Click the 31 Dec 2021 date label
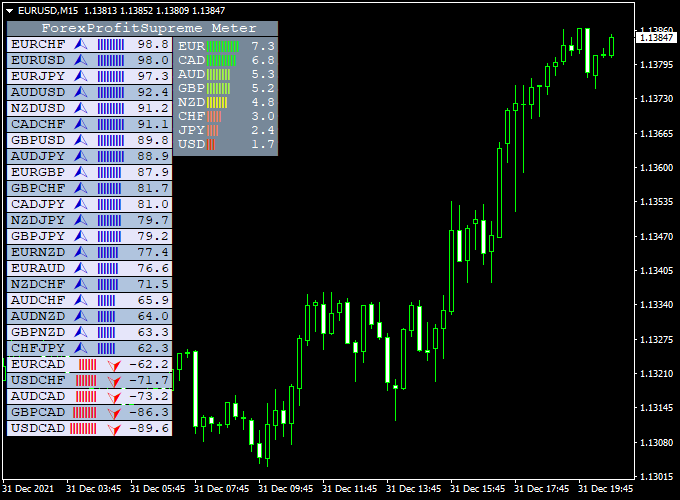This screenshot has width=680, height=500. pyautogui.click(x=28, y=489)
